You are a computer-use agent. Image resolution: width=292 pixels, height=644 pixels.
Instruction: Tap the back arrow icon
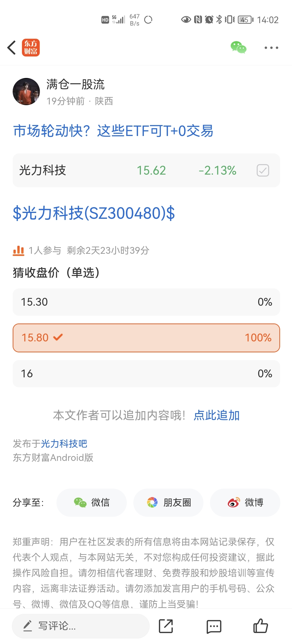pyautogui.click(x=11, y=48)
